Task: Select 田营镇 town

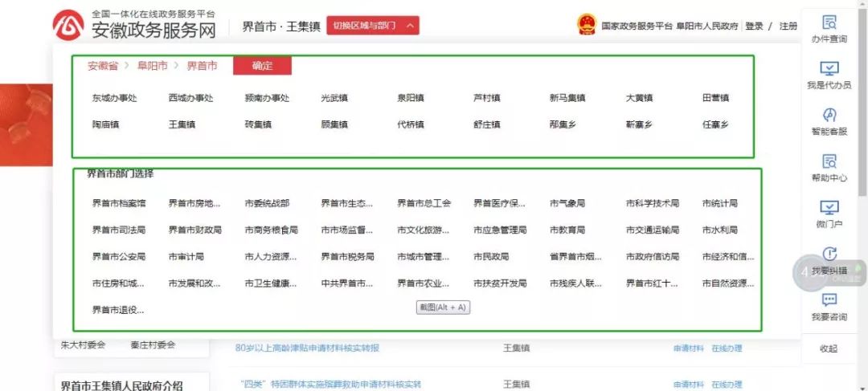Action: coord(716,98)
